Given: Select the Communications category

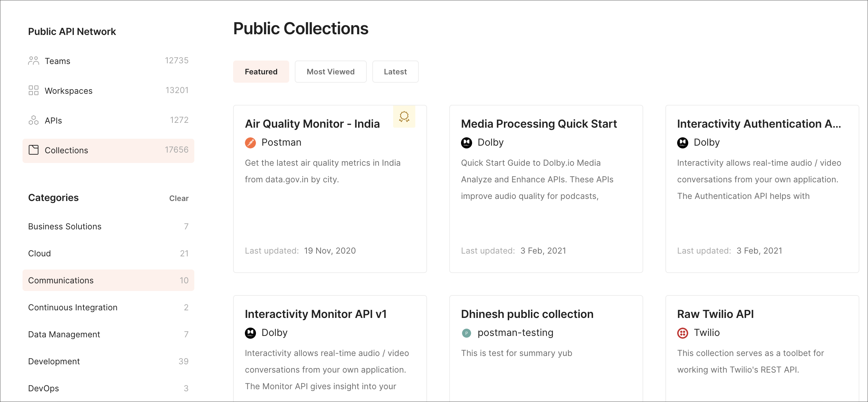Looking at the screenshot, I should pos(108,280).
